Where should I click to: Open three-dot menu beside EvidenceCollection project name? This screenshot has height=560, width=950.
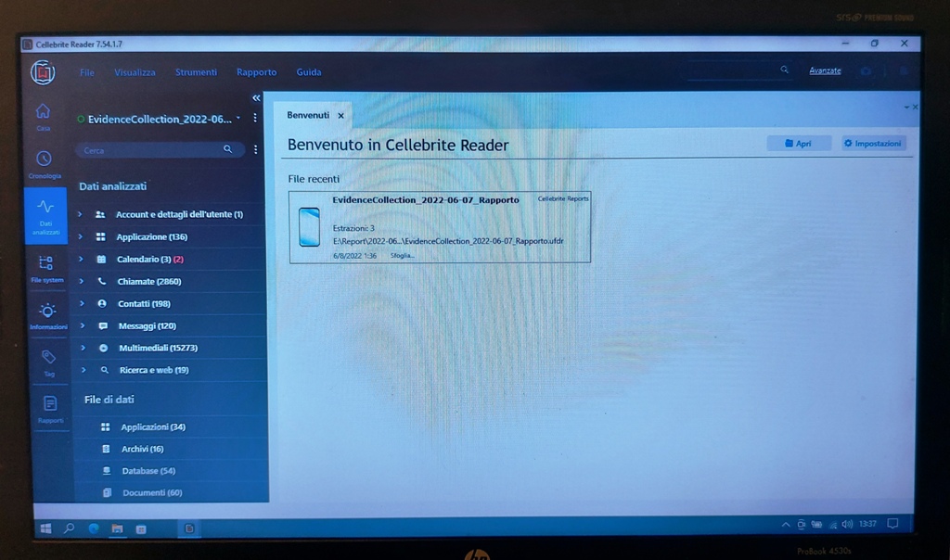(x=255, y=118)
